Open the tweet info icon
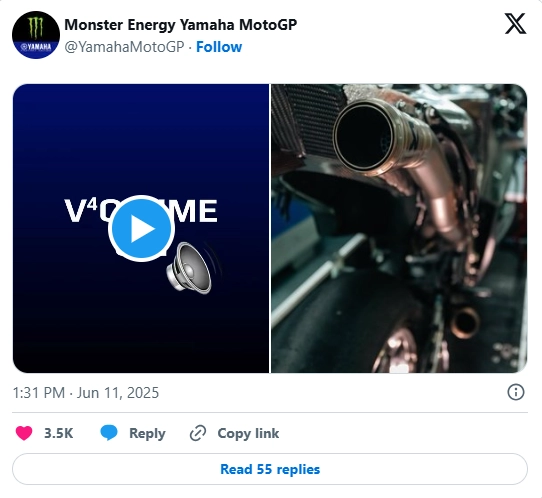The width and height of the screenshot is (542, 498). click(516, 392)
